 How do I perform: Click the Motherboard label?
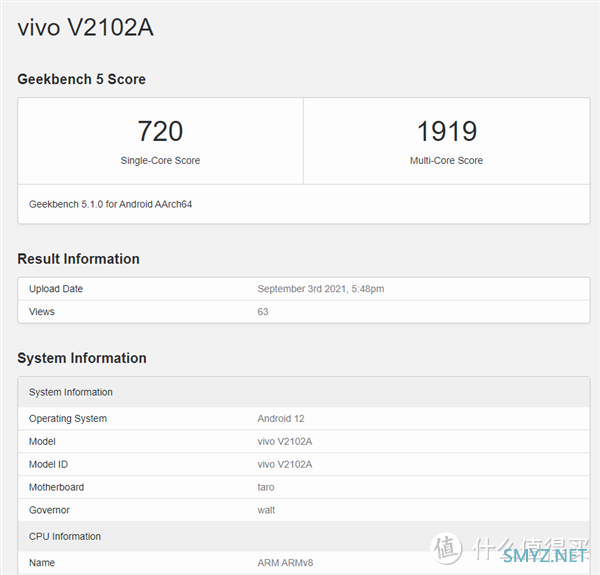(x=57, y=487)
